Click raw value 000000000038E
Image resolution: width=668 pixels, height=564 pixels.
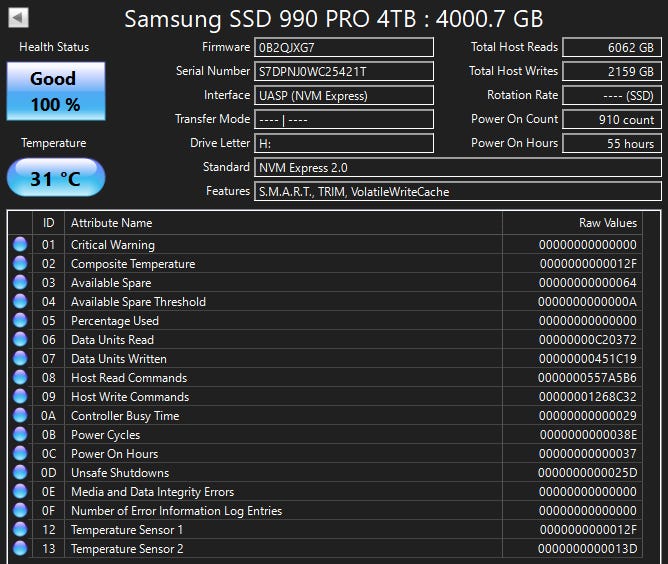click(x=588, y=435)
